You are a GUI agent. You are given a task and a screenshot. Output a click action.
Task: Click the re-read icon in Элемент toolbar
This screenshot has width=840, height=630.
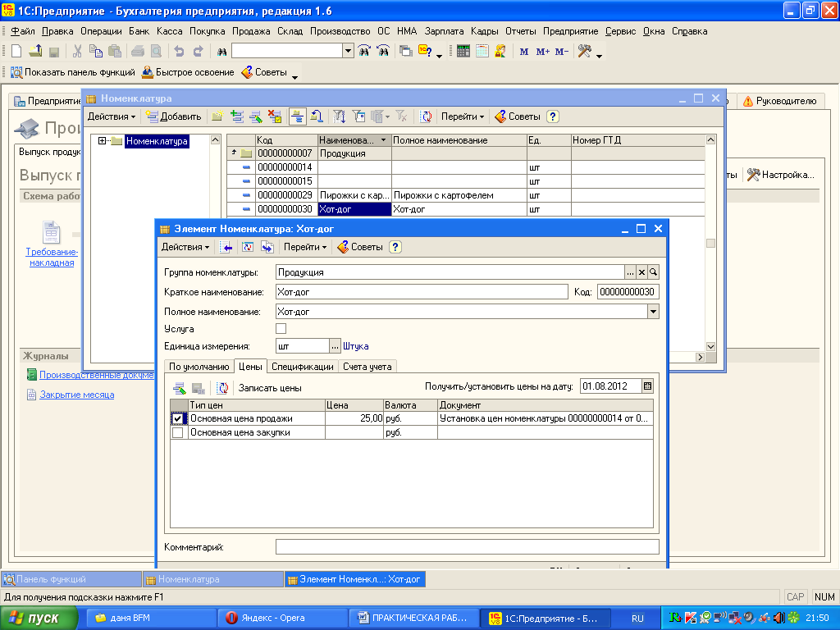(x=248, y=247)
